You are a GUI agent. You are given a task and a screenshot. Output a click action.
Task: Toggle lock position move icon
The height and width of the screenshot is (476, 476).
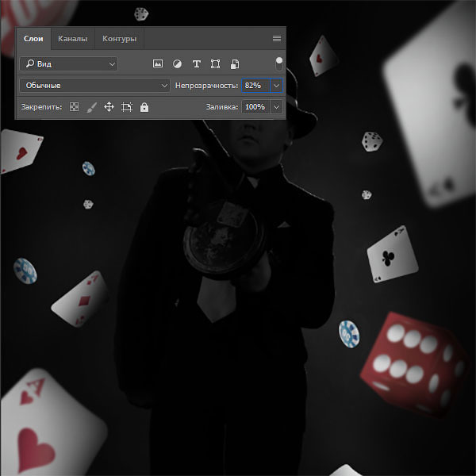point(109,107)
